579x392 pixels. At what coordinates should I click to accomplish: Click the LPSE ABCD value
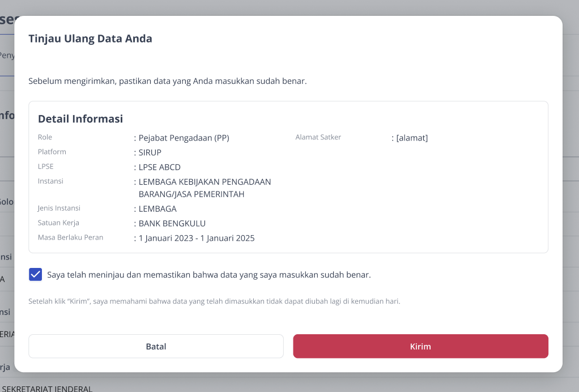coord(160,167)
